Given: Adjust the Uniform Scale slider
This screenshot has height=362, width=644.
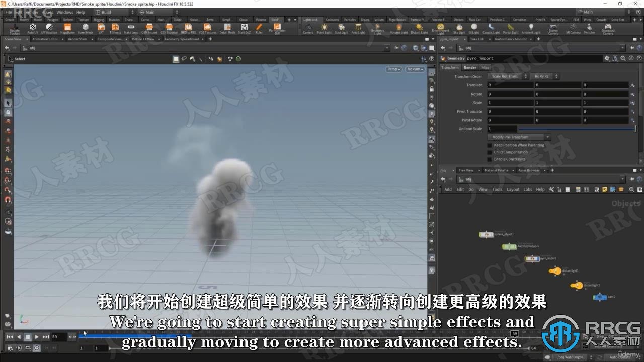Looking at the screenshot, I should click(x=577, y=129).
